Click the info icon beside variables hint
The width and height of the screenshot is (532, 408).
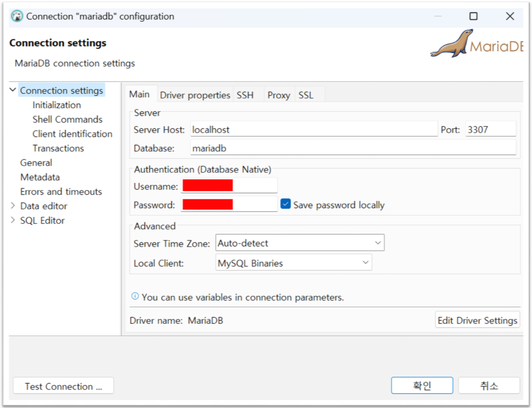tap(135, 296)
